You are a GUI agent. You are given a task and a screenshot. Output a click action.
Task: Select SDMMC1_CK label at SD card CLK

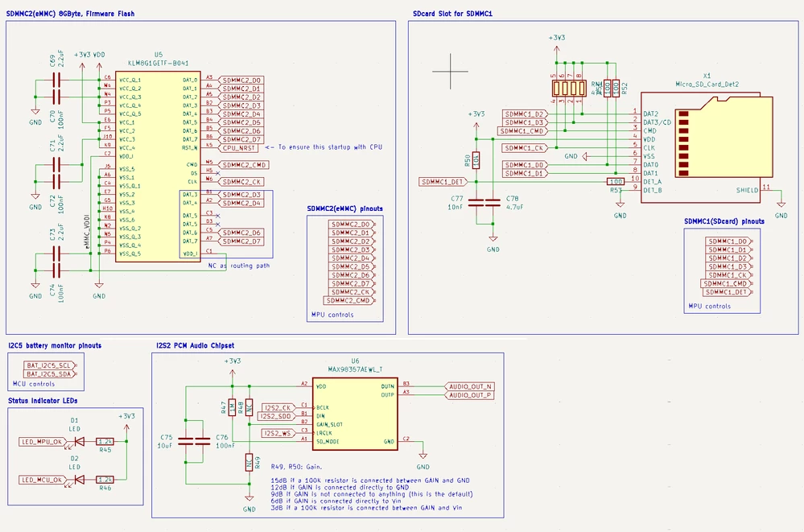(x=525, y=148)
